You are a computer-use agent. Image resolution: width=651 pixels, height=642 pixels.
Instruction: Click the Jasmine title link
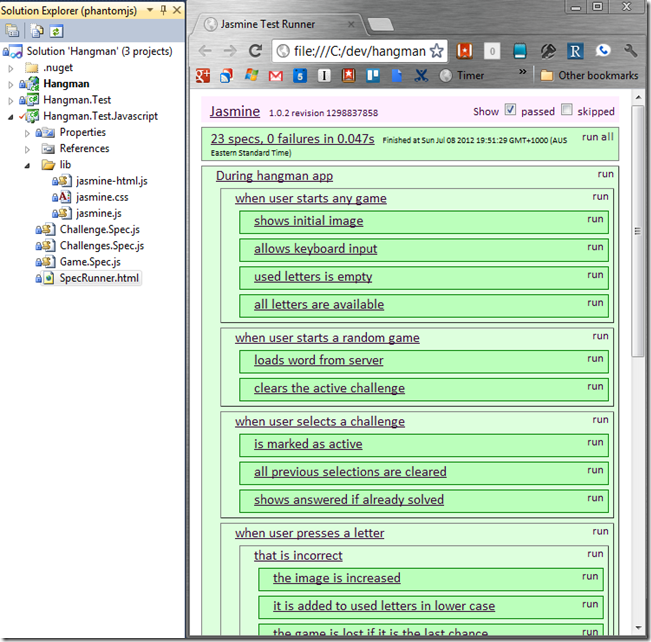(x=235, y=111)
